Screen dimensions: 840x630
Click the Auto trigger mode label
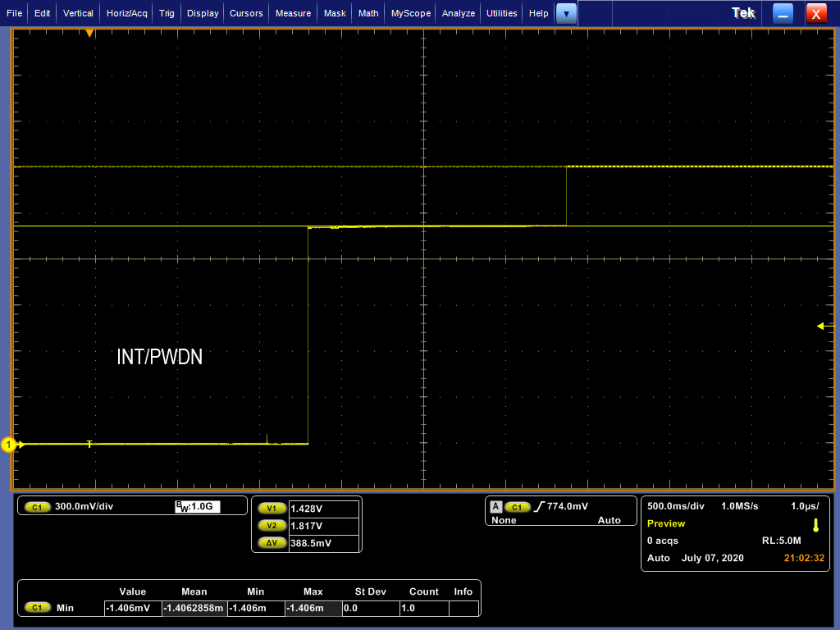coord(609,520)
